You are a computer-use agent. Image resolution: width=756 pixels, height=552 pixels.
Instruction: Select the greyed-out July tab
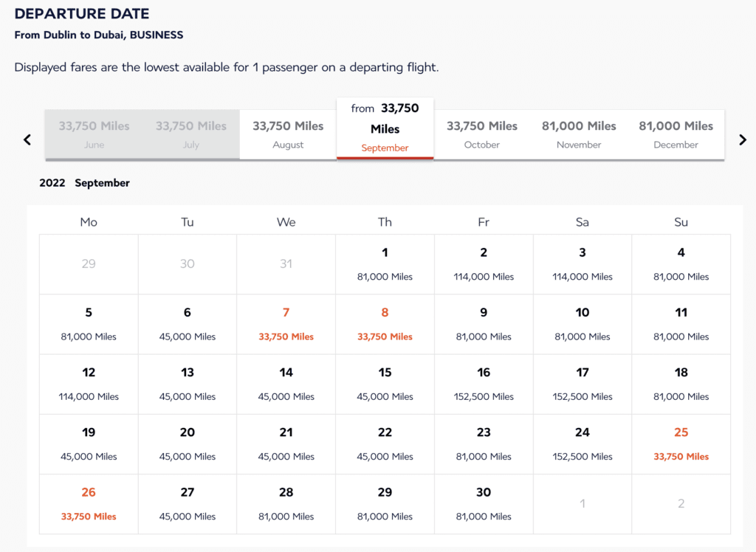(x=191, y=134)
